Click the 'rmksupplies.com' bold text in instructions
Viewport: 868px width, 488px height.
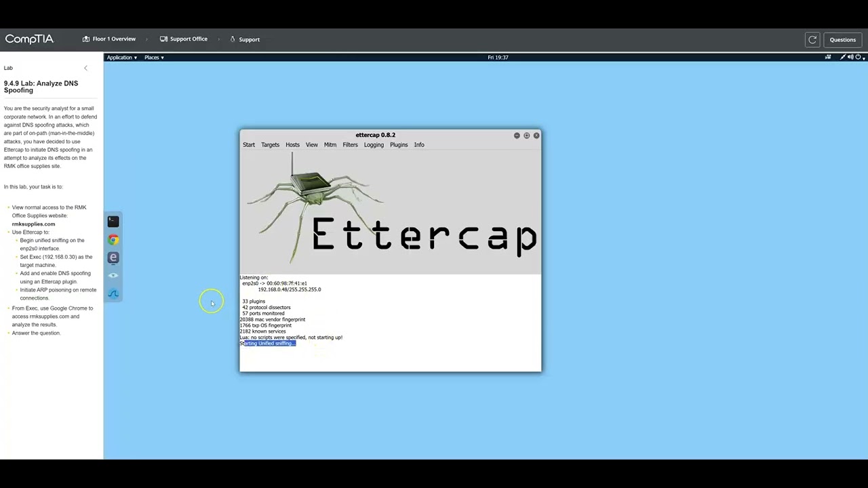point(33,224)
